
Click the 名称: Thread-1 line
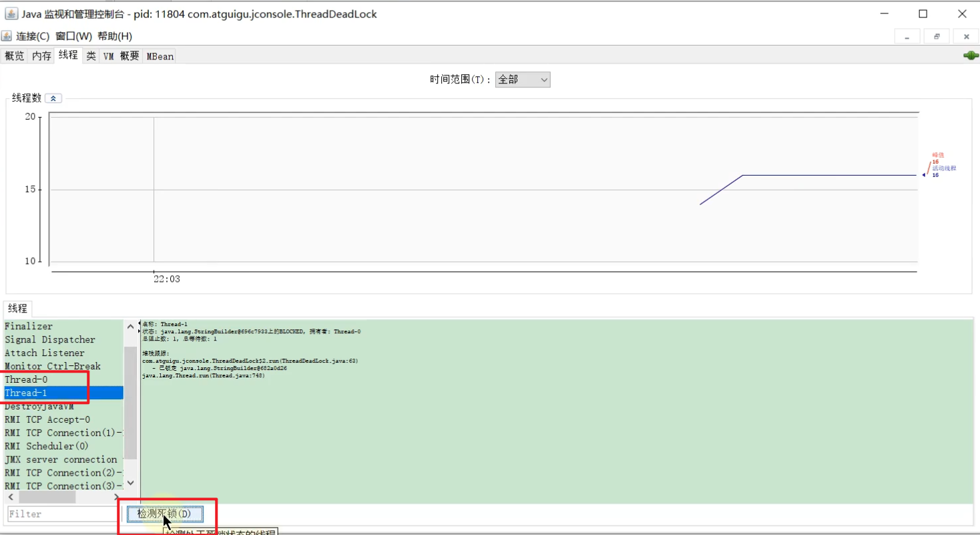(164, 324)
